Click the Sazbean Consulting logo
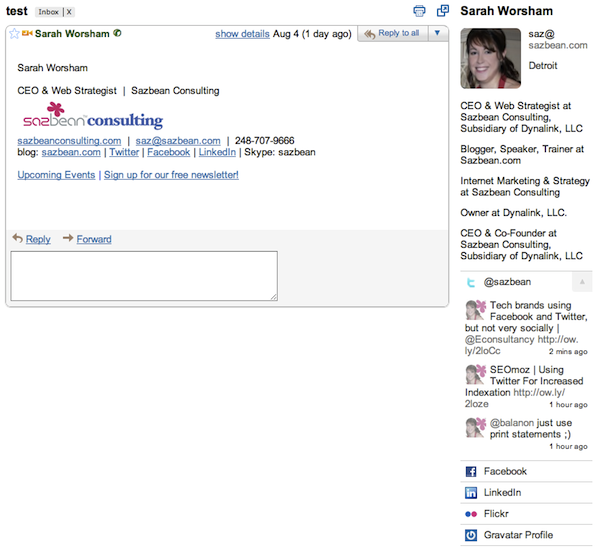The image size is (600, 549). [90, 117]
